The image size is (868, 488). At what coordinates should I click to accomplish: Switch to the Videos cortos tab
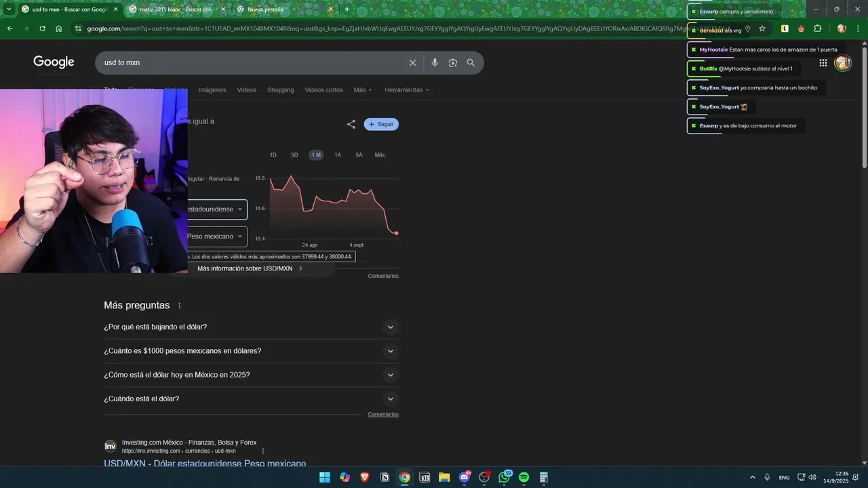coord(323,90)
